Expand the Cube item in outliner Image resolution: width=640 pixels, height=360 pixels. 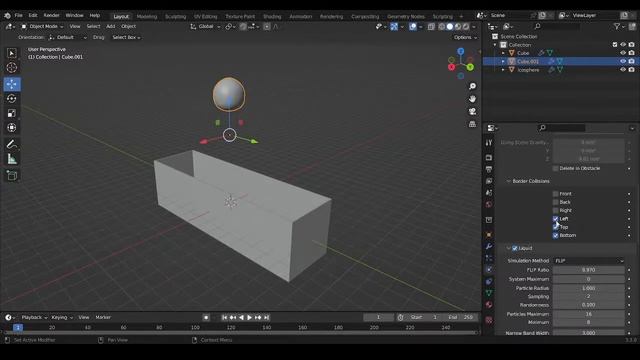coord(503,53)
